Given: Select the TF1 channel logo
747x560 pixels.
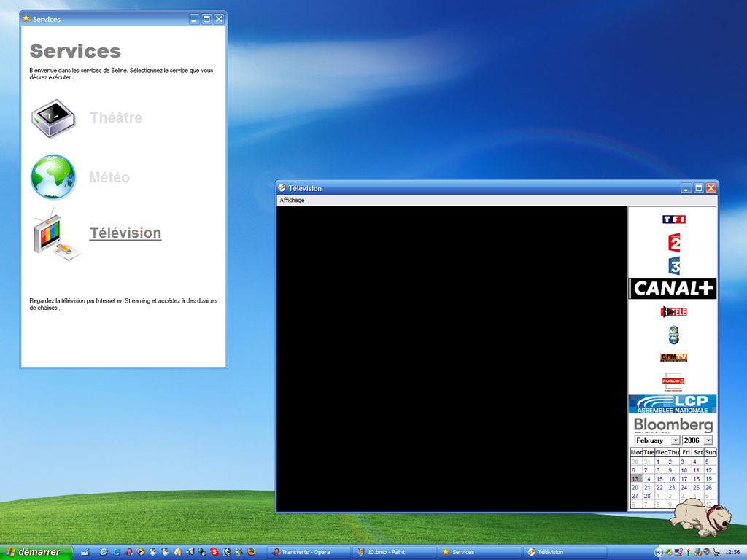Looking at the screenshot, I should (x=673, y=219).
